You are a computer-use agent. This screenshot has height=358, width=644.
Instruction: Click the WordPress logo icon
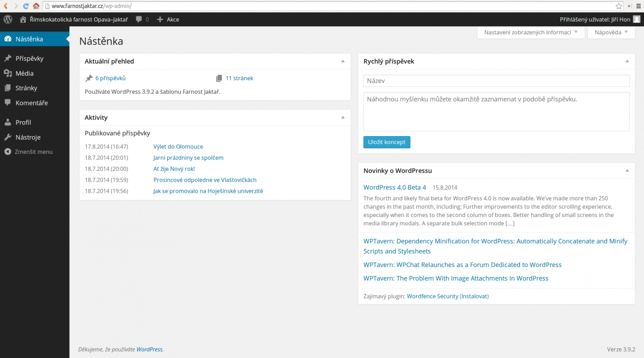pos(8,19)
